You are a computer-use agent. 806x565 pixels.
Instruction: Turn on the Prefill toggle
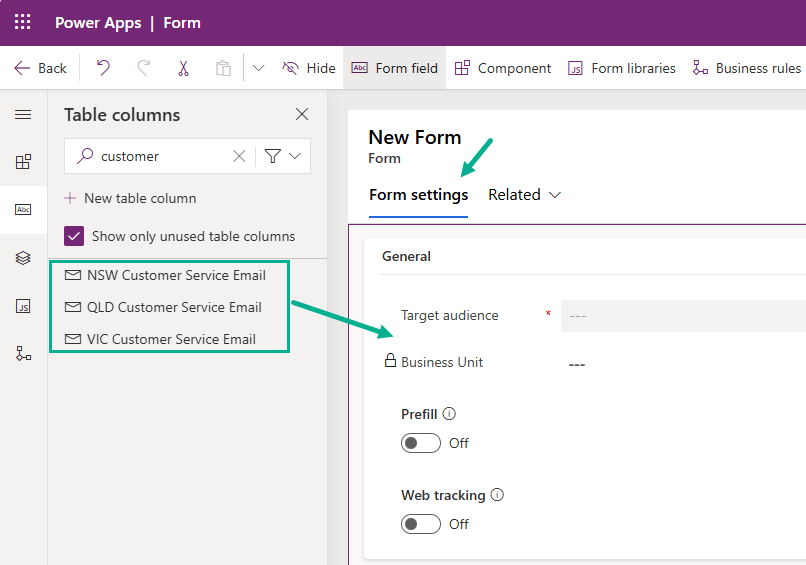point(421,443)
